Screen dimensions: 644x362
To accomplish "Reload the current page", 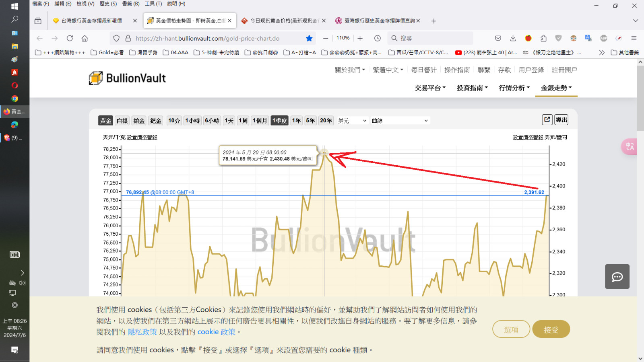I will [70, 38].
